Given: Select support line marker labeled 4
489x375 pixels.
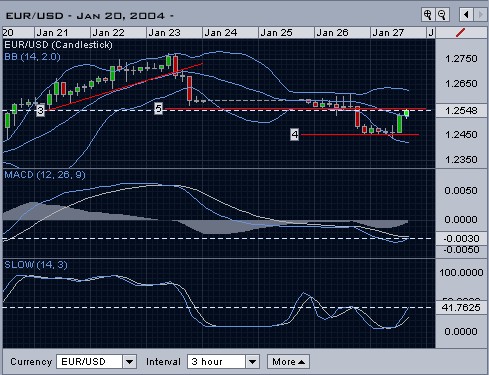Looking at the screenshot, I should click(295, 135).
